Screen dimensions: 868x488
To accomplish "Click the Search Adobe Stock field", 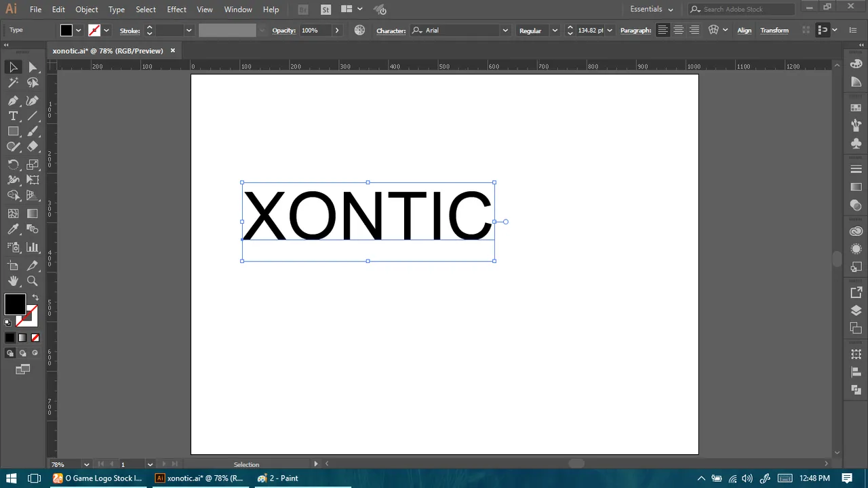I will coord(741,9).
